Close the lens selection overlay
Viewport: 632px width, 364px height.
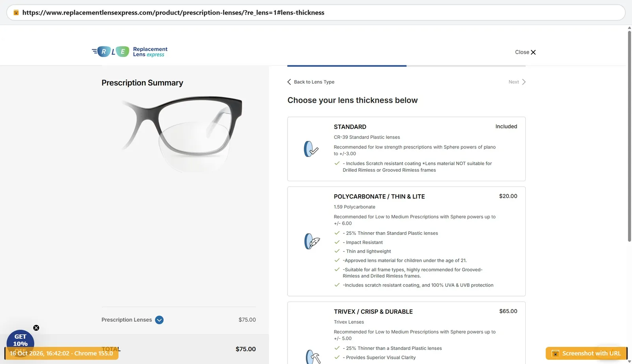(525, 52)
